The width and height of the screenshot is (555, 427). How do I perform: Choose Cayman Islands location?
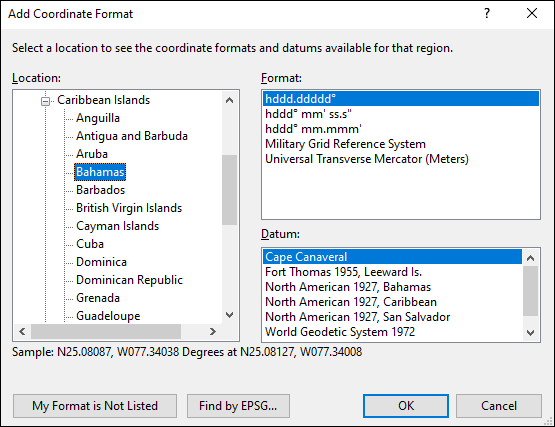pos(118,226)
